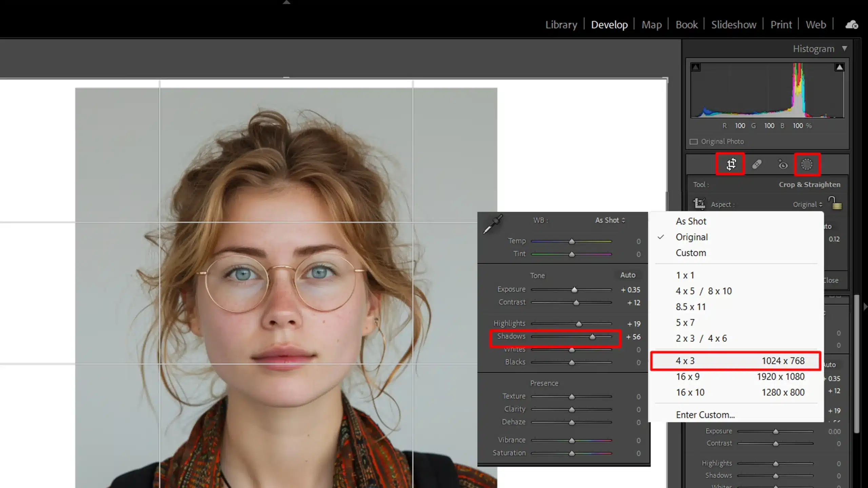Switch to the Library module

(561, 25)
